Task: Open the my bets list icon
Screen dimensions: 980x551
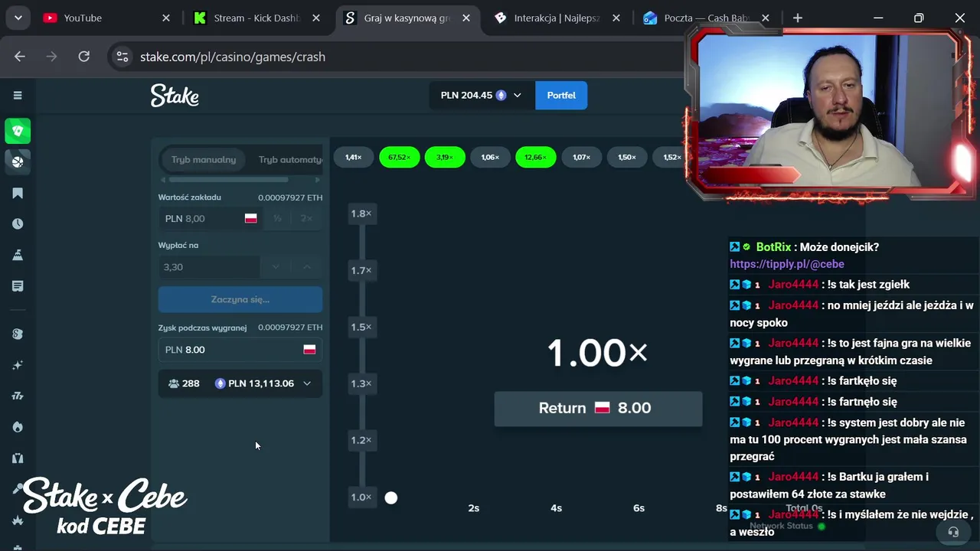Action: pos(18,285)
